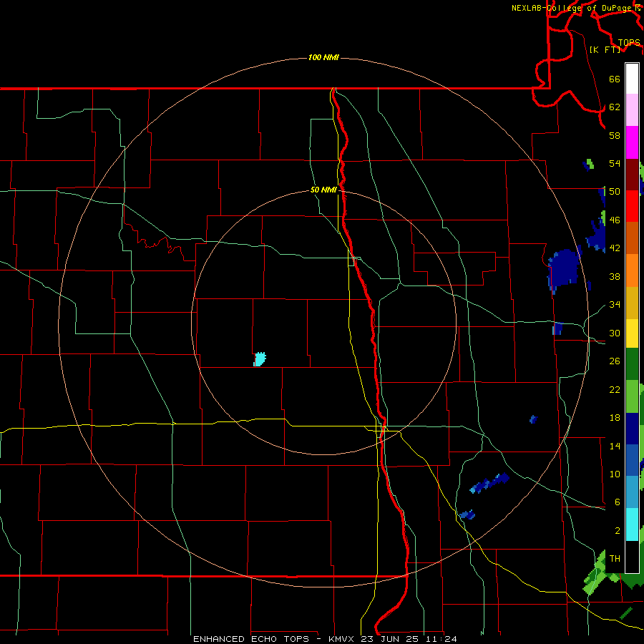The width and height of the screenshot is (644, 644).
Task: Click the 'TH' legend label
Action: click(615, 559)
